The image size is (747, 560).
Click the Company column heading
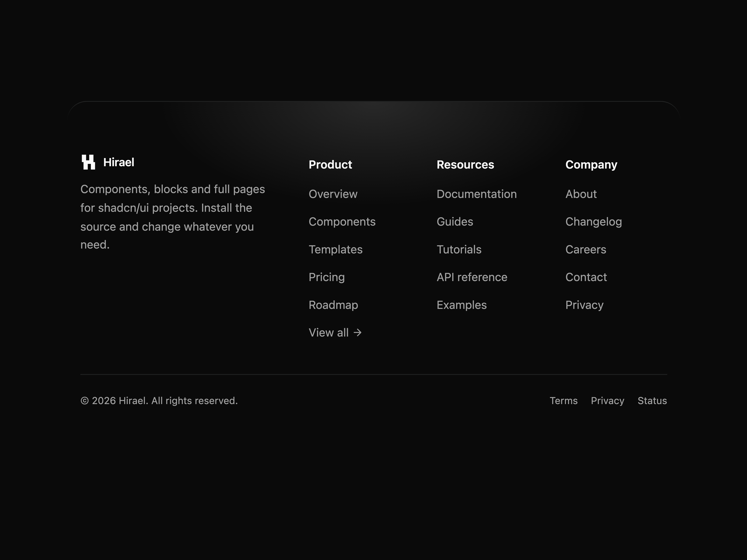(591, 165)
